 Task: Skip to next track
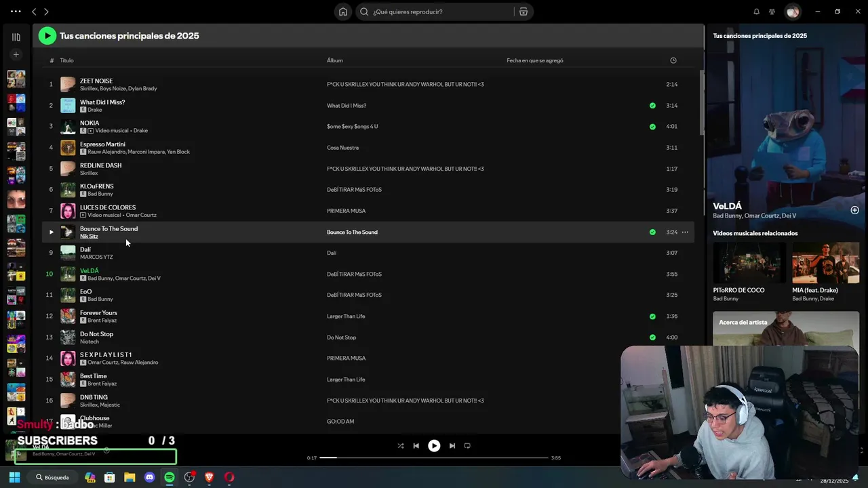(452, 446)
